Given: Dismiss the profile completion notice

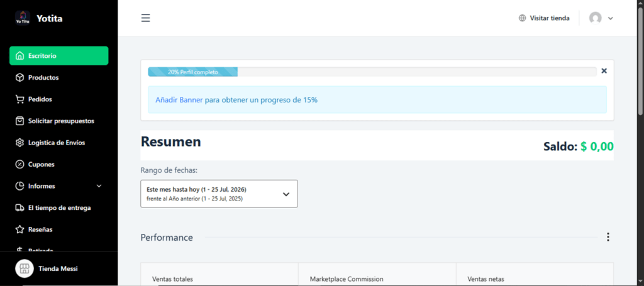Looking at the screenshot, I should coord(604,70).
